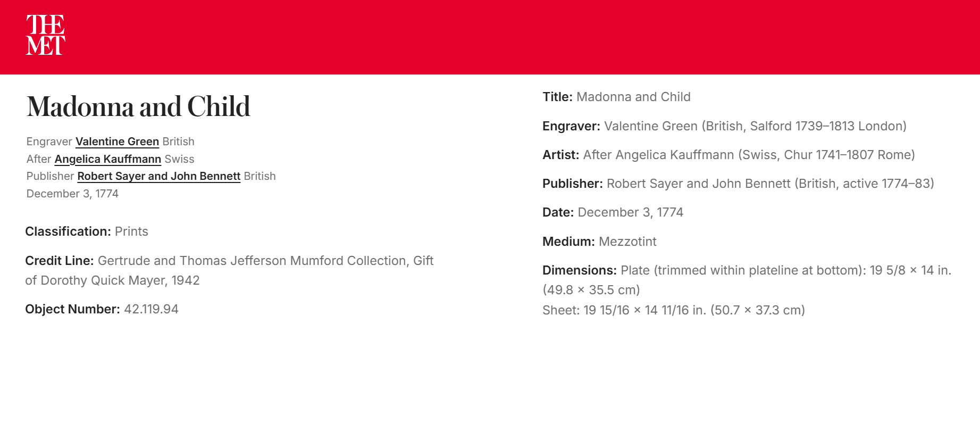Click the Classification Prints value
The width and height of the screenshot is (980, 448).
(131, 231)
